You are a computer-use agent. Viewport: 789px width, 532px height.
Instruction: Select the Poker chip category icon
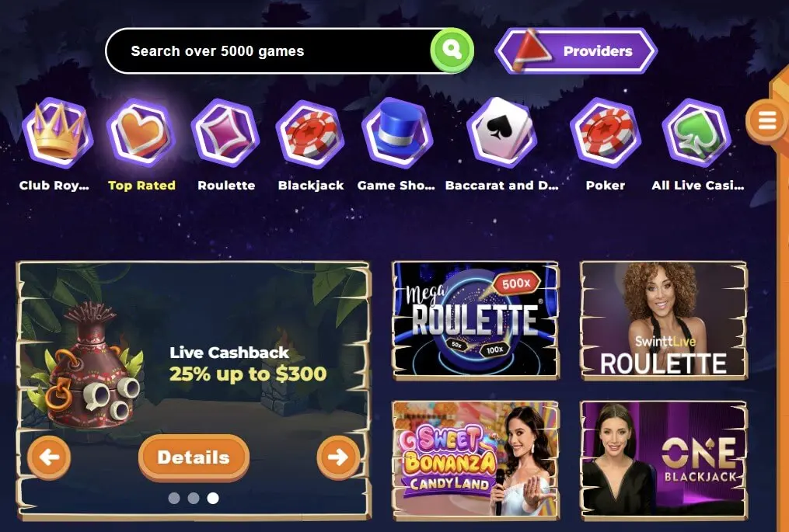coord(606,134)
